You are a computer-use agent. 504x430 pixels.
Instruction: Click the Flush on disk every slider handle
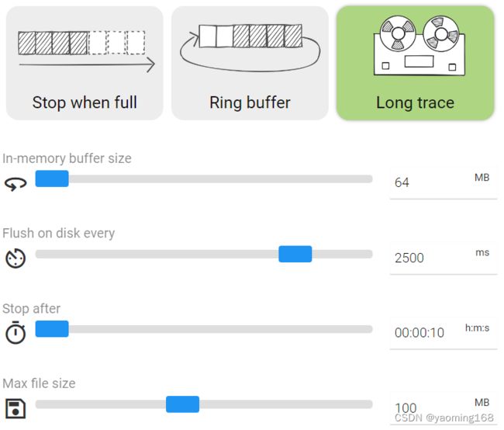coord(295,254)
